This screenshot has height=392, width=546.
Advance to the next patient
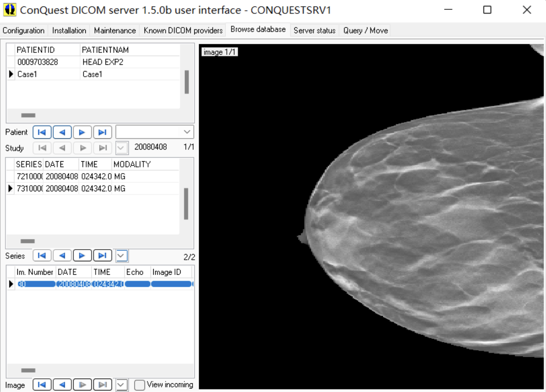coord(83,132)
